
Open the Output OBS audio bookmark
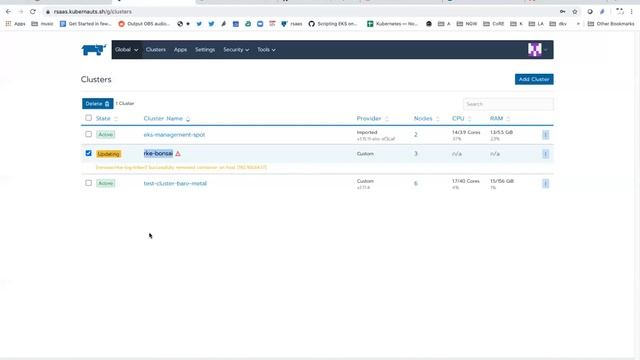coord(144,24)
